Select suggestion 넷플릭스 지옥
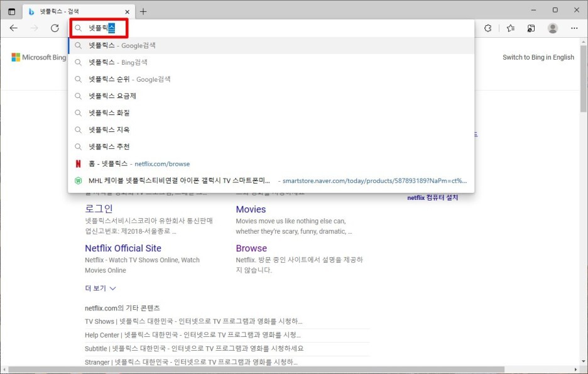 (271, 129)
